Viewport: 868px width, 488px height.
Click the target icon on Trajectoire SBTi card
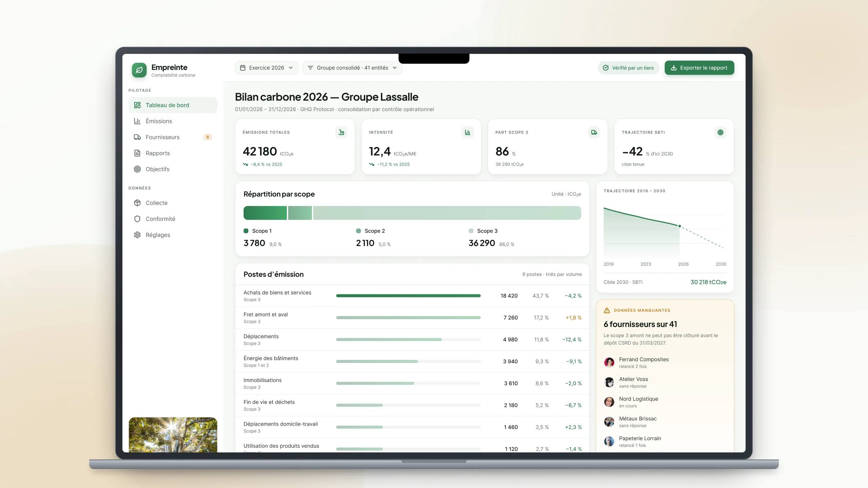coord(721,133)
